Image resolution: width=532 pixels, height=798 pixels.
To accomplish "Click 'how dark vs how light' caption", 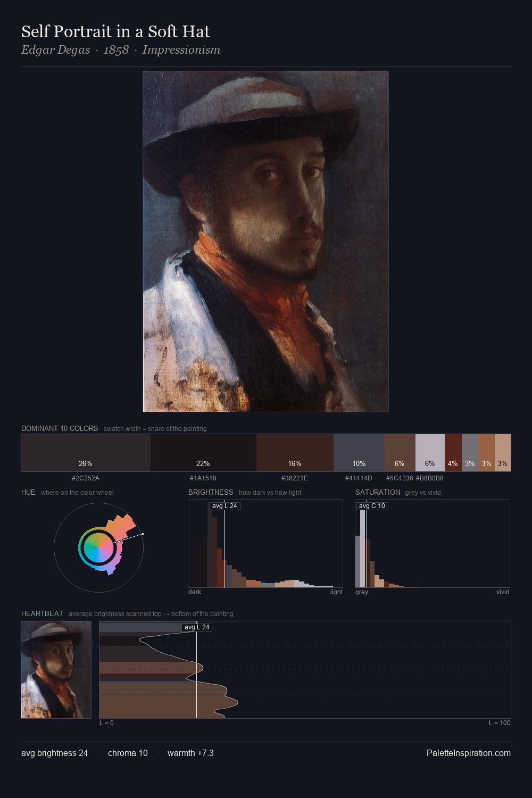I will pyautogui.click(x=270, y=493).
